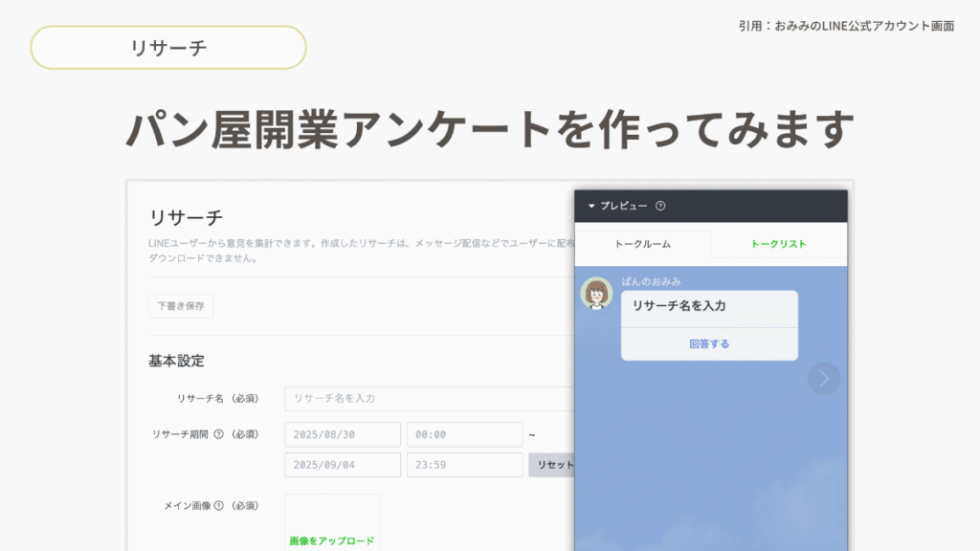Viewport: 980px width, 551px height.
Task: Open the end date field 2025/09/04
Action: click(343, 465)
